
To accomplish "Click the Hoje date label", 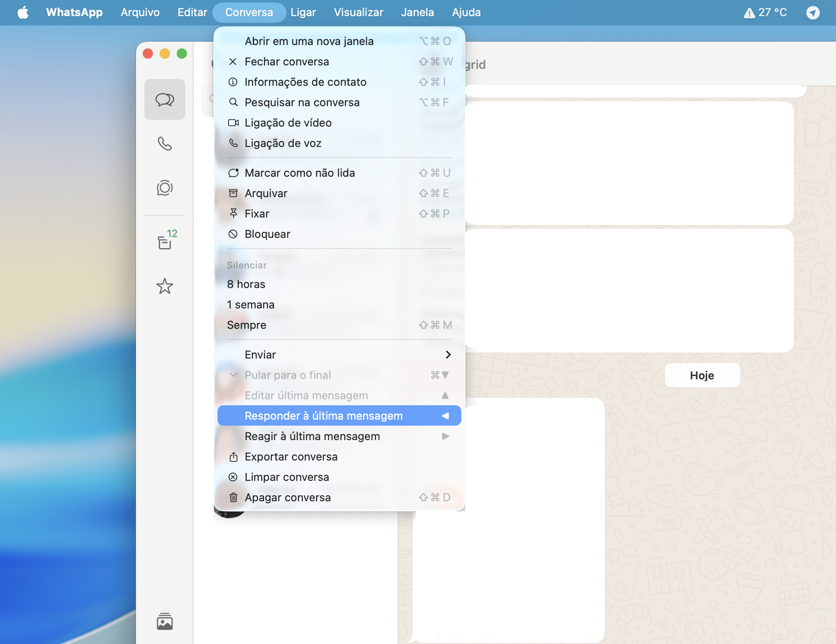I will [702, 376].
